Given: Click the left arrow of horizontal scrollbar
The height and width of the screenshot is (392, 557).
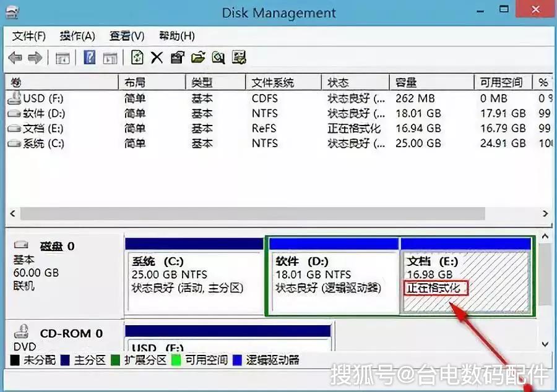Looking at the screenshot, I should tap(13, 213).
